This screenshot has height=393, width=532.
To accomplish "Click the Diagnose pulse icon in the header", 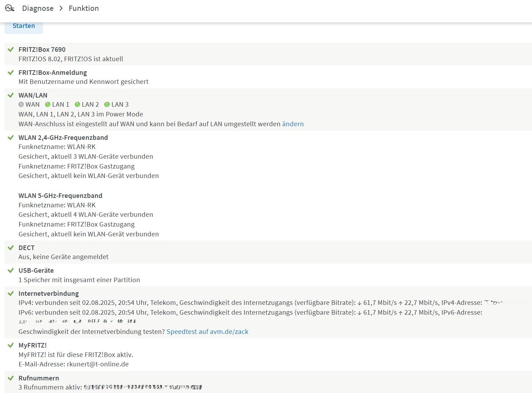I will 10,8.
